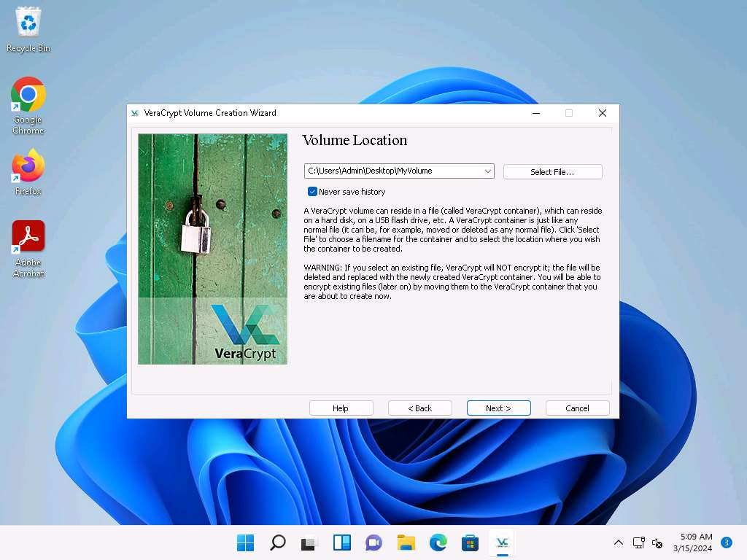Click the Select File button
Image resolution: width=747 pixels, height=560 pixels.
click(x=552, y=171)
